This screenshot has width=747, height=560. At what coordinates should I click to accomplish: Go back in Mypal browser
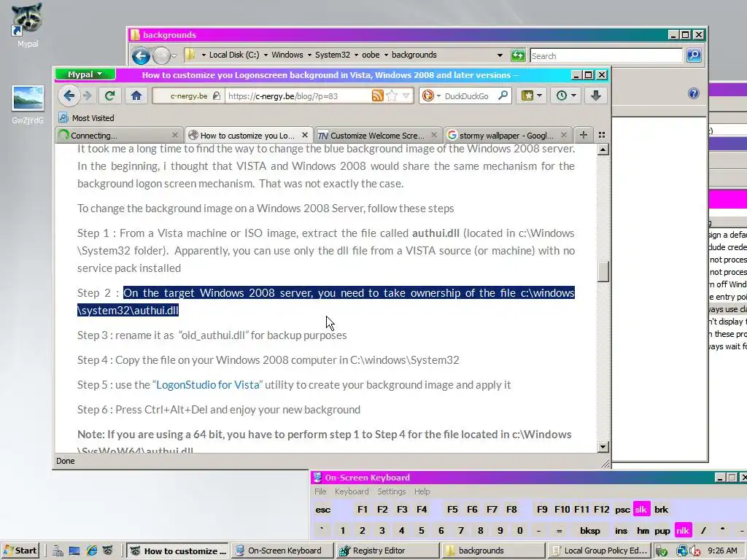click(x=69, y=96)
